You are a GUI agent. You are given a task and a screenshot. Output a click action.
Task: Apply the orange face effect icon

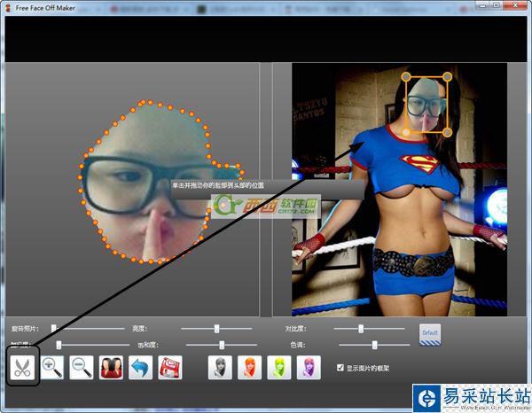point(249,368)
